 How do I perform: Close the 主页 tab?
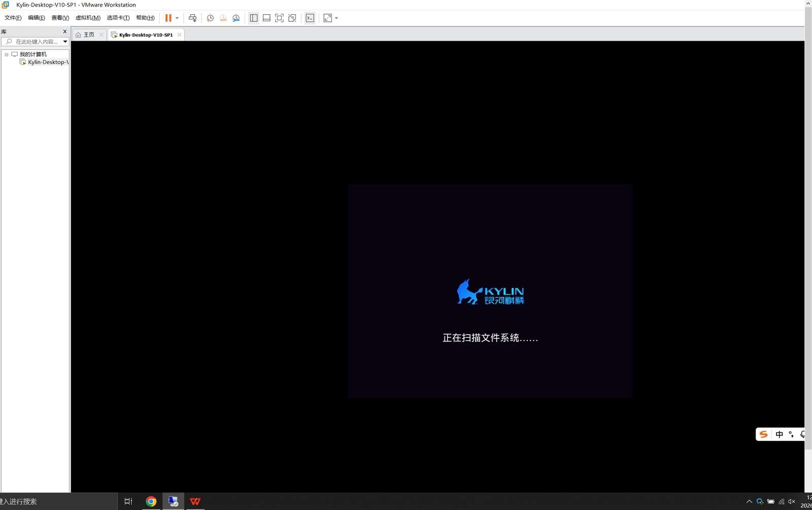coord(101,35)
